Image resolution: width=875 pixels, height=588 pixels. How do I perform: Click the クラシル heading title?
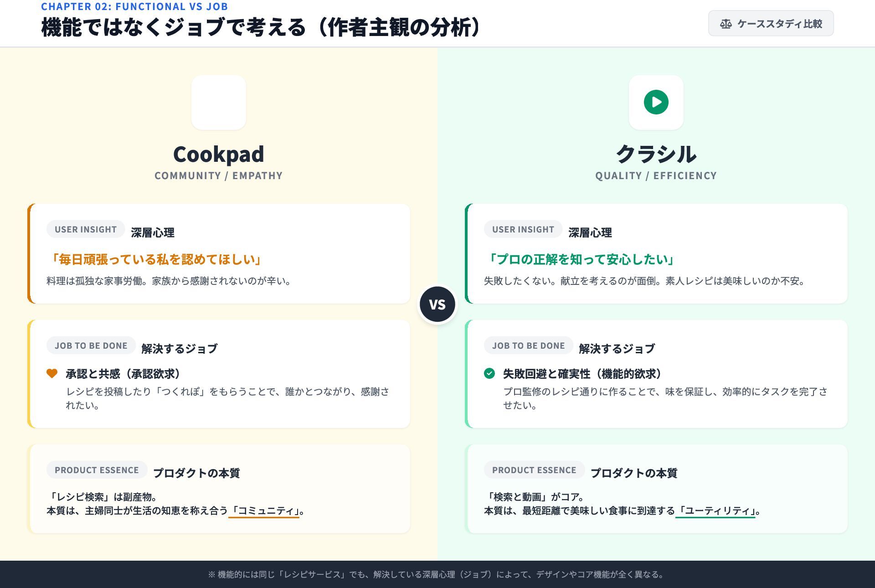click(656, 154)
